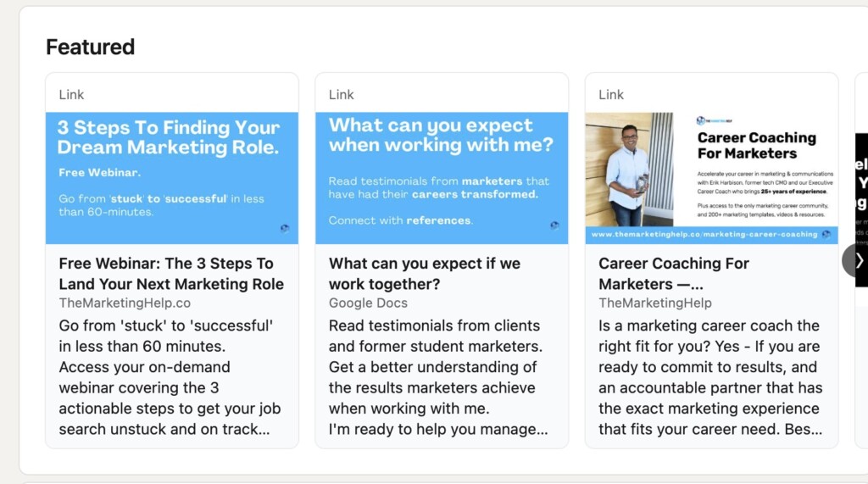Open the 3 Steps To Finding Your Dream Marketing Role image
The width and height of the screenshot is (868, 484).
(x=172, y=178)
